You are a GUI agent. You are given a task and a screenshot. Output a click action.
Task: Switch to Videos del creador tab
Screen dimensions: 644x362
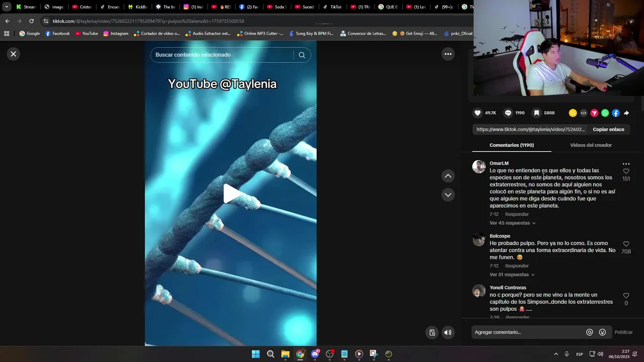[591, 145]
